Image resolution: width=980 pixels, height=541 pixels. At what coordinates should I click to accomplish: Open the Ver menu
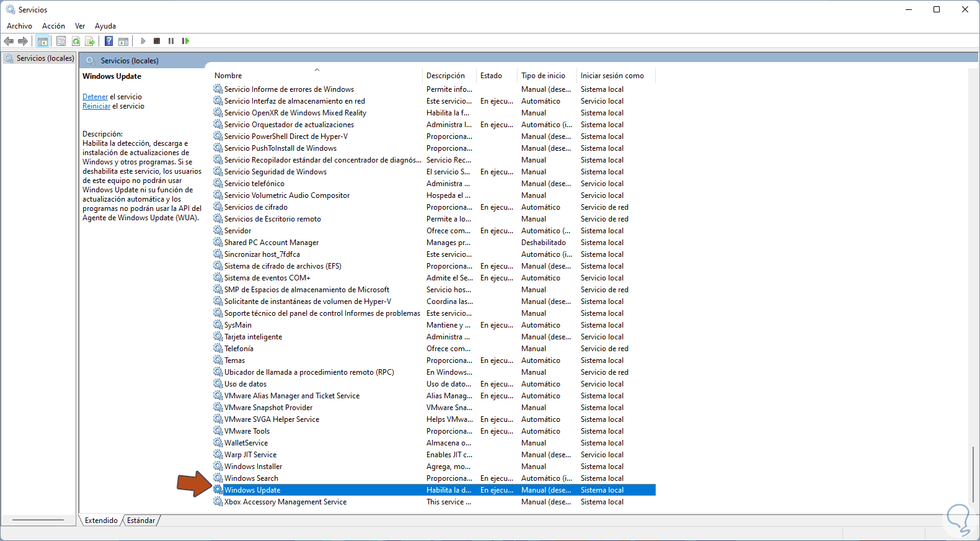click(80, 26)
